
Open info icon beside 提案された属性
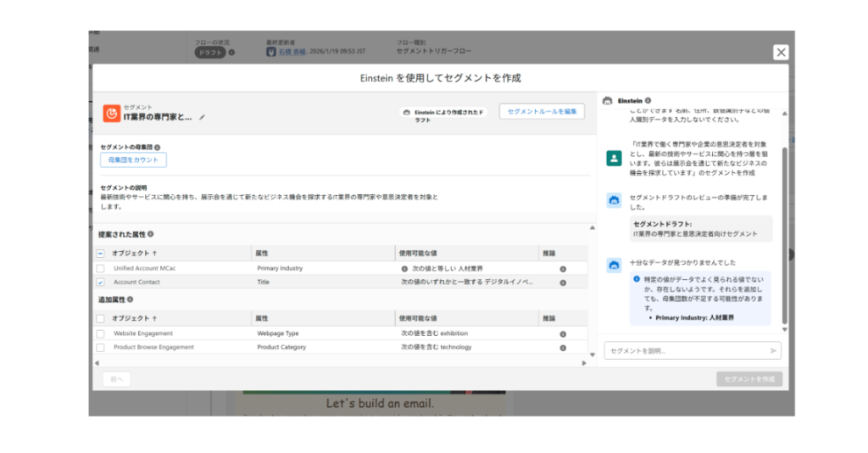point(151,234)
